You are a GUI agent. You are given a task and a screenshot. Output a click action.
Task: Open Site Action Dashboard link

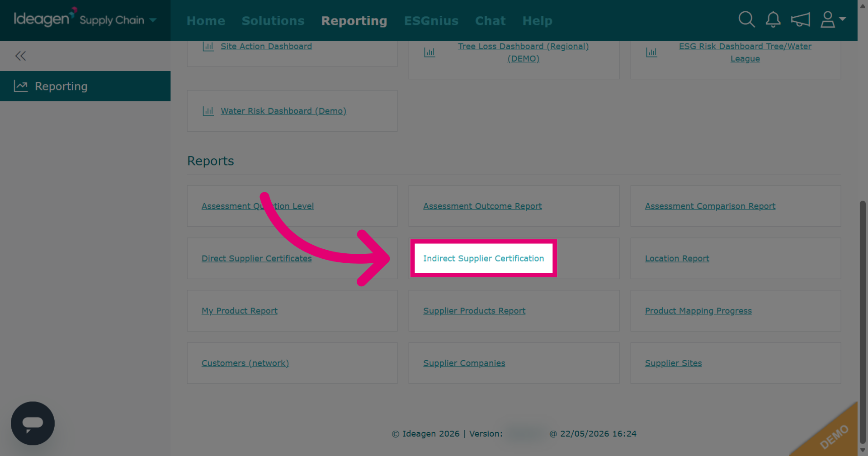pos(266,46)
